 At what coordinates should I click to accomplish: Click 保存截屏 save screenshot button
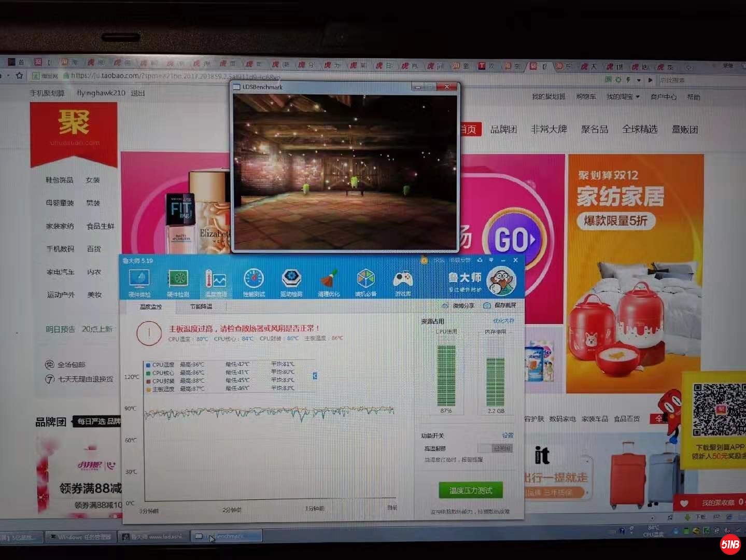(x=500, y=305)
